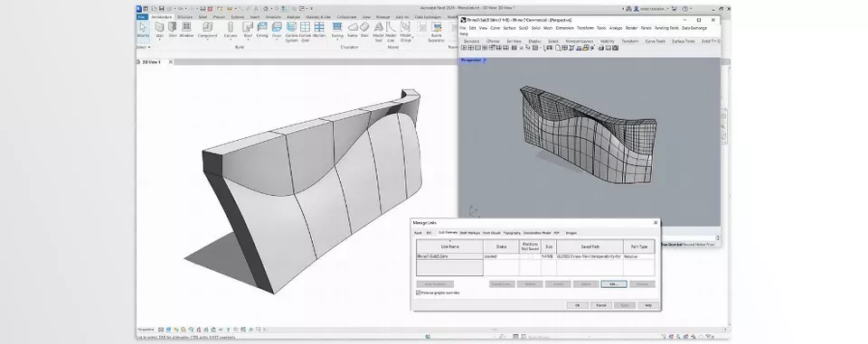Click OK in Manage Links dialog
868x344 pixels.
pos(578,305)
